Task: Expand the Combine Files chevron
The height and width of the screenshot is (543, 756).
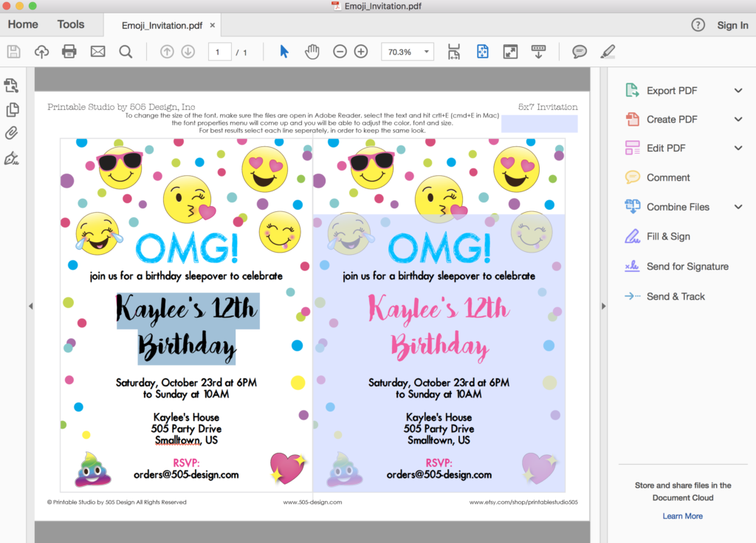Action: point(738,207)
